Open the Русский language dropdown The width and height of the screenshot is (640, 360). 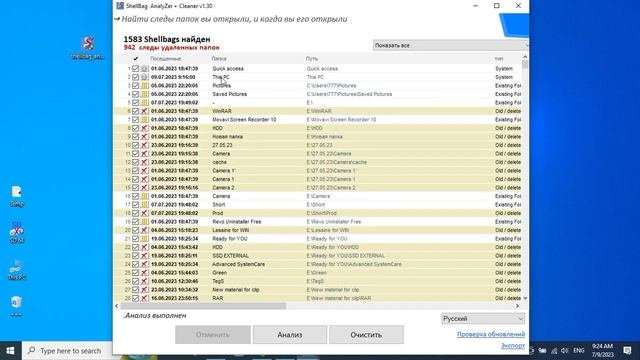pos(483,318)
